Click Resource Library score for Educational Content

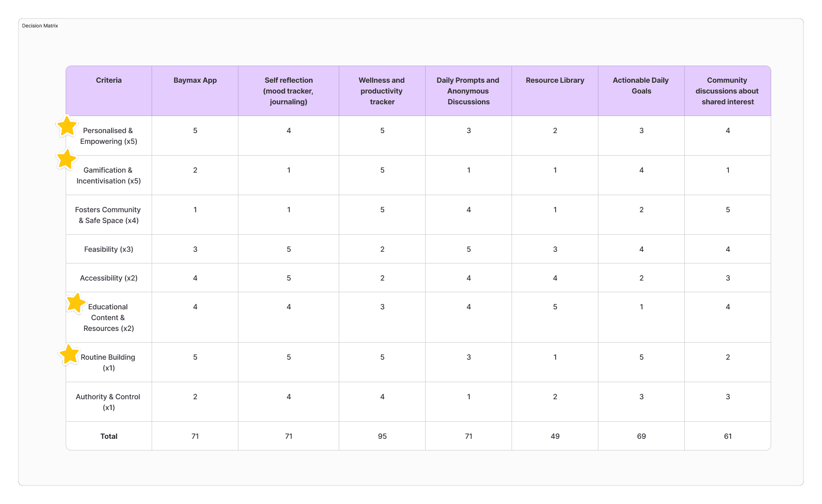[x=555, y=317]
